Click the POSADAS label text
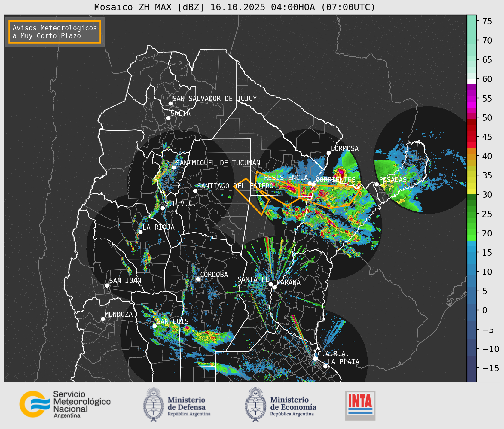 (393, 180)
